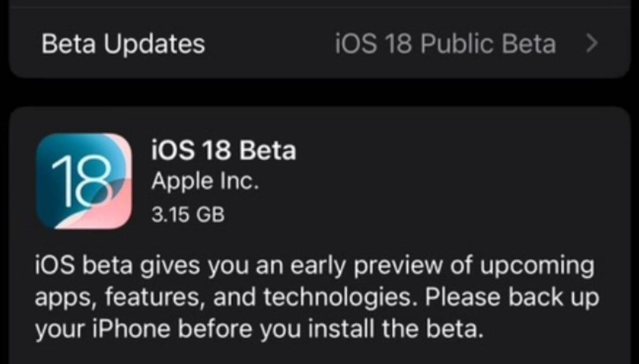The width and height of the screenshot is (639, 364).
Task: Click the Beta Updates label
Action: (124, 44)
